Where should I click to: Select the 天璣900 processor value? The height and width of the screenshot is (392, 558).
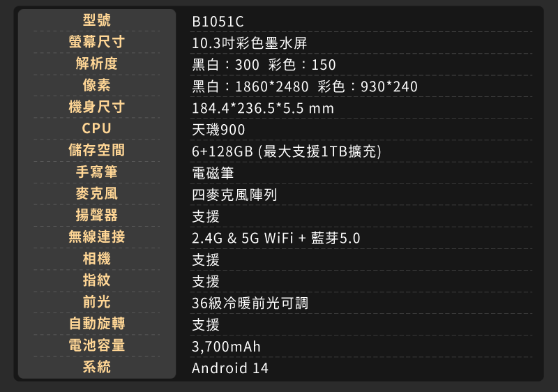(218, 130)
